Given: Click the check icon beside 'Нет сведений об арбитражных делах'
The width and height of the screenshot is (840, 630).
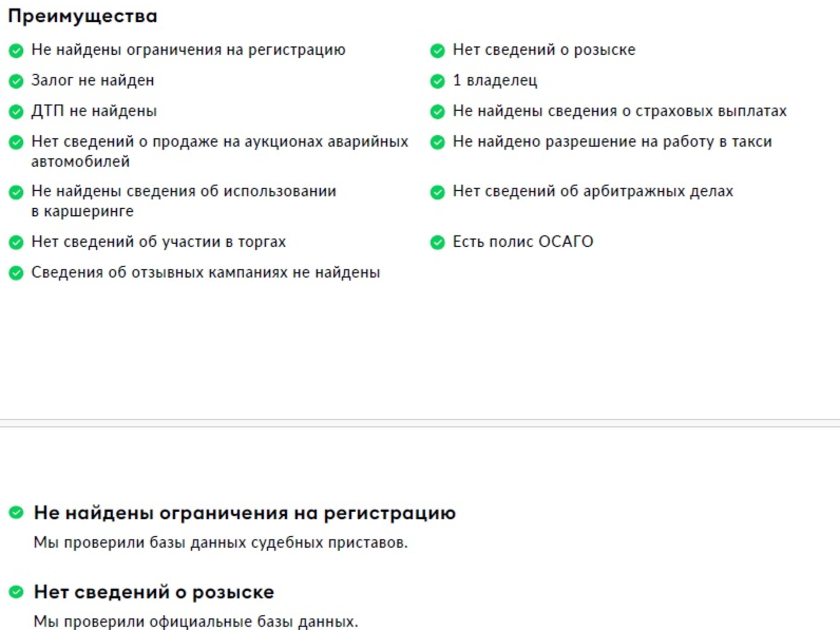Looking at the screenshot, I should pos(437,192).
